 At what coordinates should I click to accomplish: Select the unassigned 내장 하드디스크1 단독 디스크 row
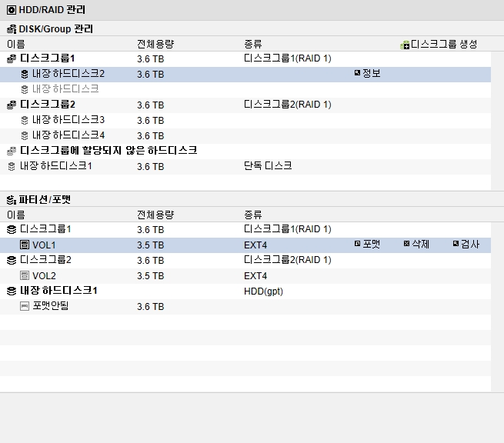tap(245, 167)
